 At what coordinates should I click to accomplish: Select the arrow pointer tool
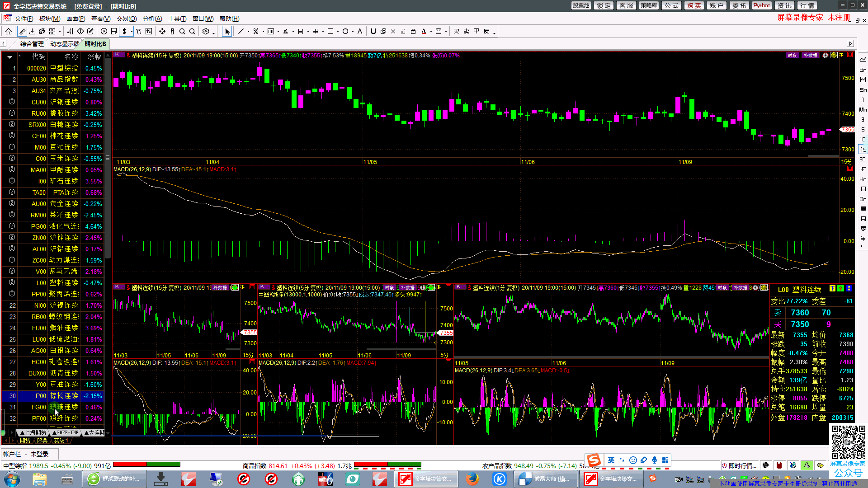tap(227, 31)
